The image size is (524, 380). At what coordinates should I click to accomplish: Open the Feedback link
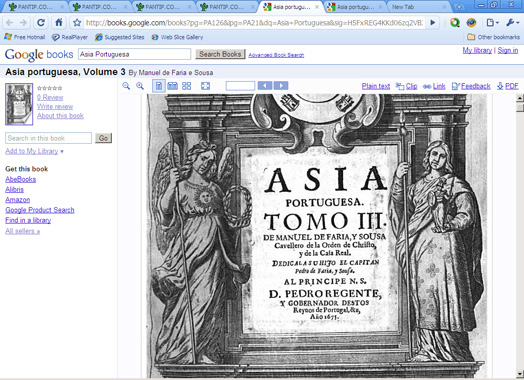point(476,86)
